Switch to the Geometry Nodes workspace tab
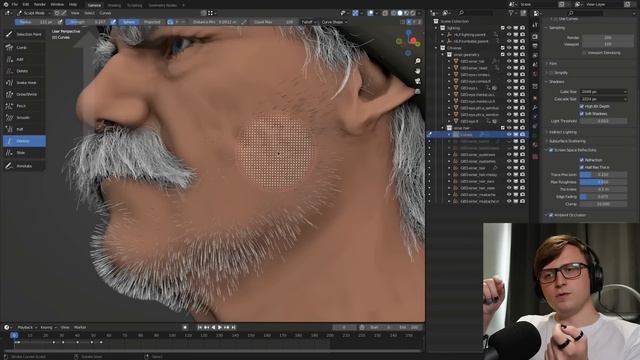This screenshot has height=360, width=640. [162, 5]
